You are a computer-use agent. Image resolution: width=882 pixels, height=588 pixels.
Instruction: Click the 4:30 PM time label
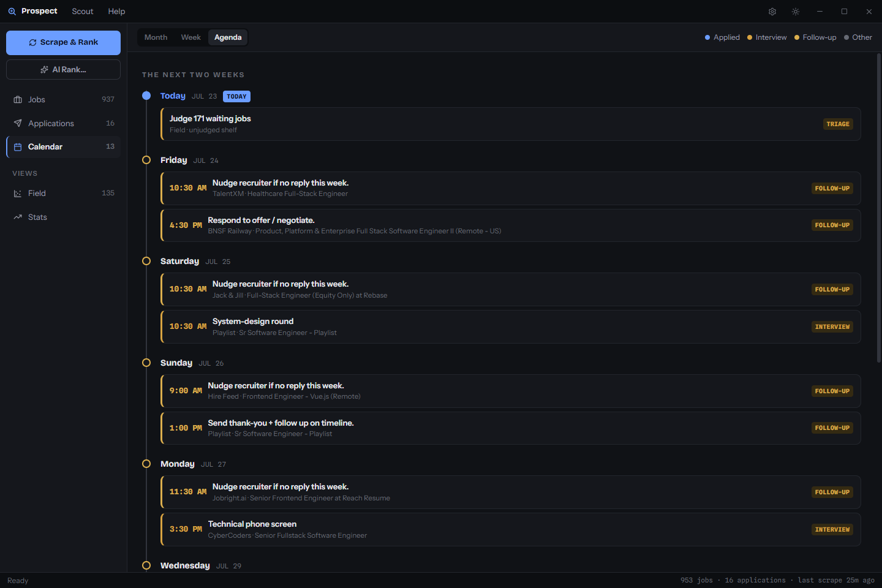point(186,225)
